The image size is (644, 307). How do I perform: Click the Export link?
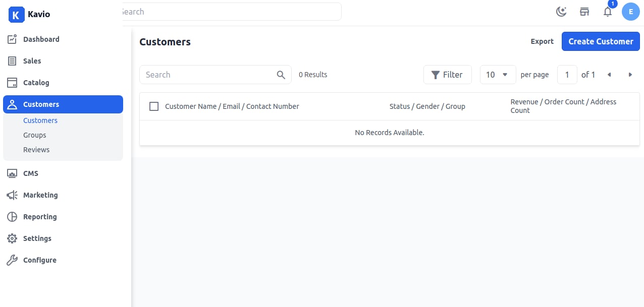click(542, 41)
